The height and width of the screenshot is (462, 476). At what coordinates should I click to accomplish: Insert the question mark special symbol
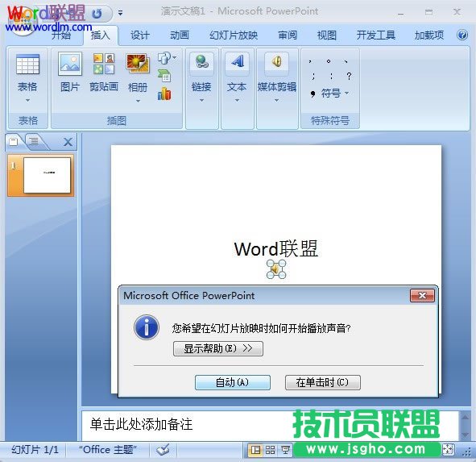[x=349, y=76]
